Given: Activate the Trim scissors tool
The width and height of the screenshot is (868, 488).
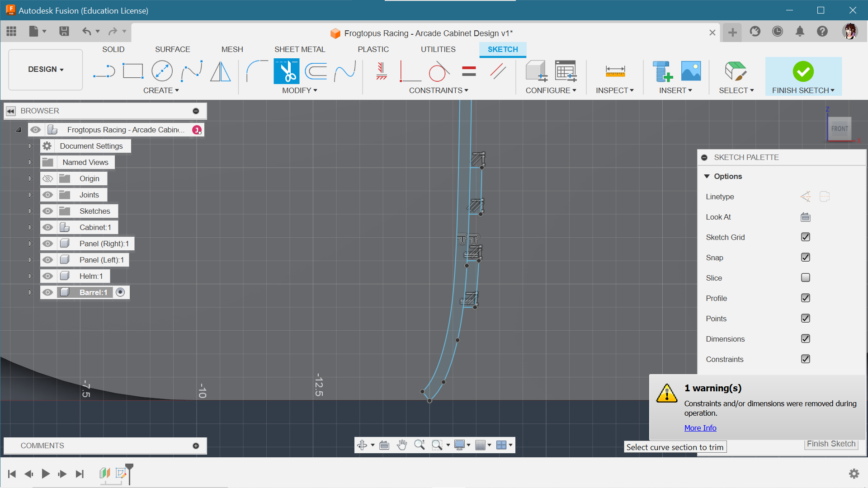Looking at the screenshot, I should click(286, 71).
